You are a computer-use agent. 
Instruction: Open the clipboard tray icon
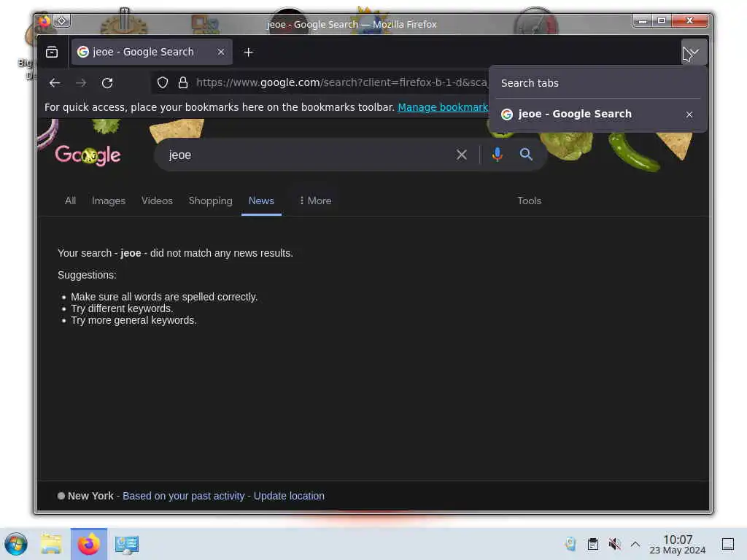[592, 544]
